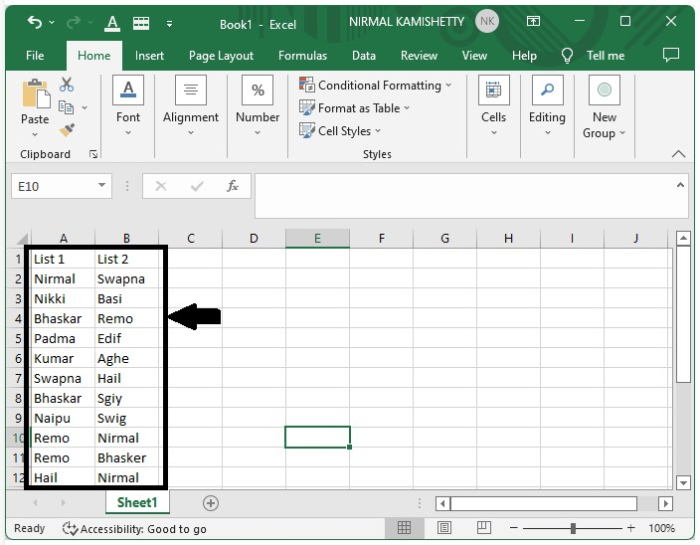Select cell containing Nikki
700x545 pixels.
click(63, 299)
